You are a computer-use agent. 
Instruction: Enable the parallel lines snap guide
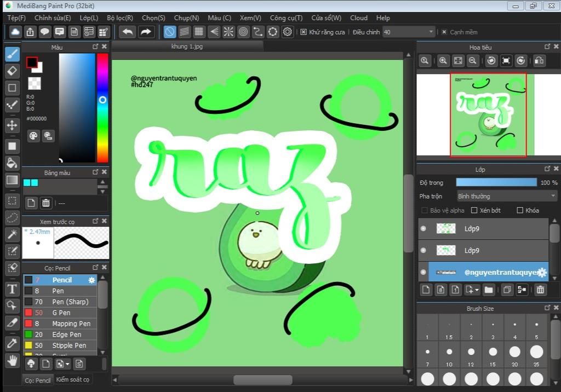coord(184,32)
